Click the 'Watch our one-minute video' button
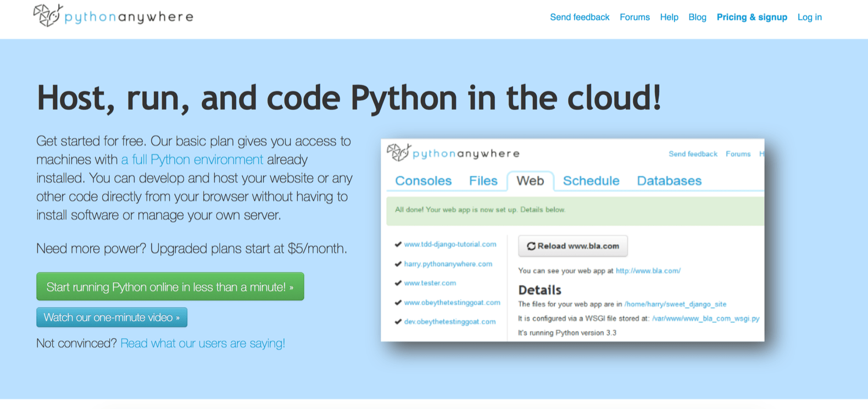The width and height of the screenshot is (868, 409). click(112, 317)
